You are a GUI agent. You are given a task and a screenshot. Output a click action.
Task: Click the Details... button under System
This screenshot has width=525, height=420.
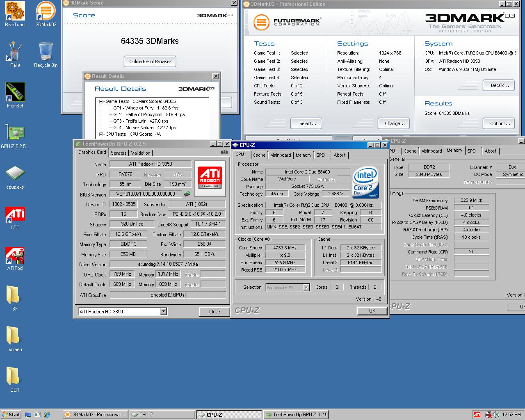tap(499, 85)
